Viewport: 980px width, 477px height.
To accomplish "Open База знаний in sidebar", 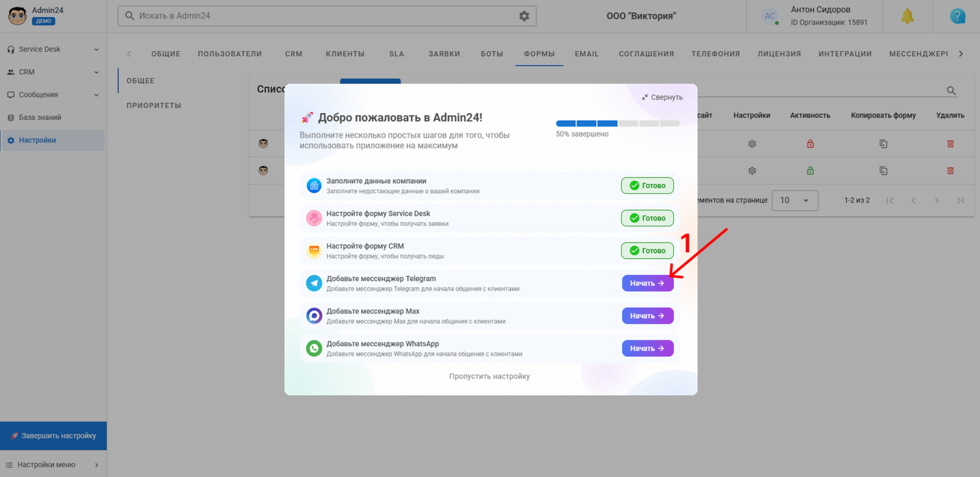I will pos(52,117).
